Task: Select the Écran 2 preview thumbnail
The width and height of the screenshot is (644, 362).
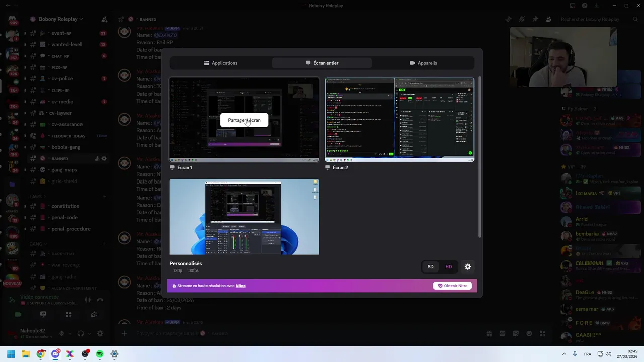Action: (399, 120)
